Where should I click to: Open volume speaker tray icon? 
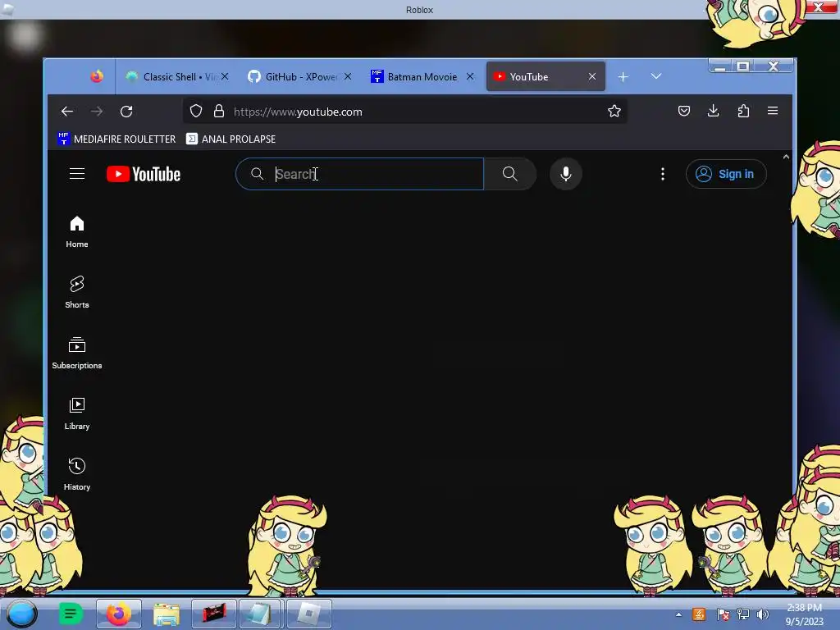coord(762,614)
